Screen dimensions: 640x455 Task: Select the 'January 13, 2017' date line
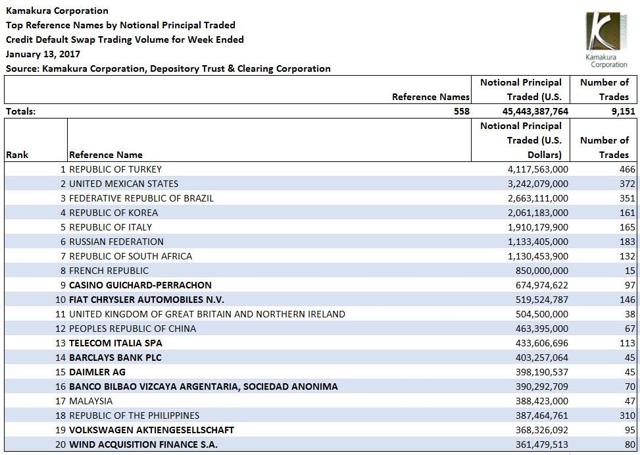(43, 54)
